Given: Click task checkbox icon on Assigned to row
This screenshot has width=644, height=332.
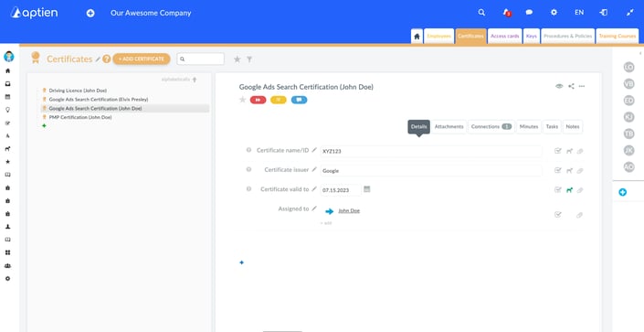Looking at the screenshot, I should point(558,214).
